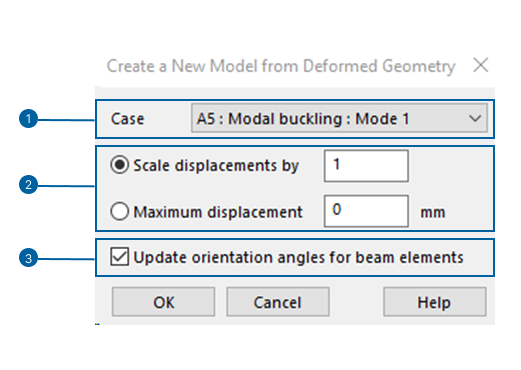Click the dialog title bar text
The width and height of the screenshot is (521, 370).
(x=281, y=66)
